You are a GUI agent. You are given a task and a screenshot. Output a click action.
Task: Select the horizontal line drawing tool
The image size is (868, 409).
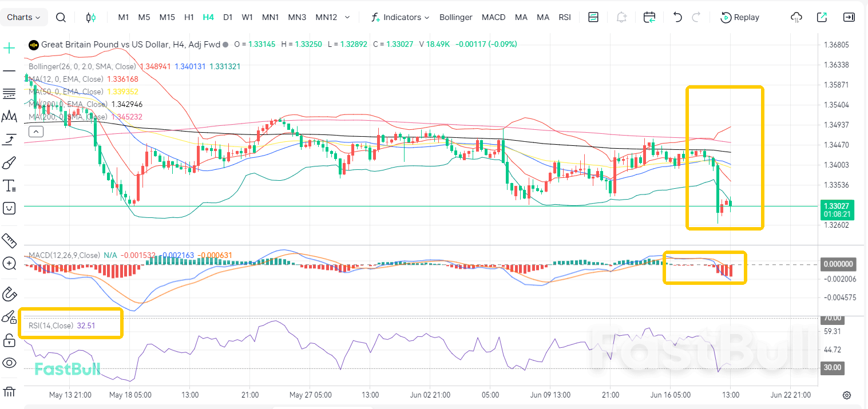9,70
